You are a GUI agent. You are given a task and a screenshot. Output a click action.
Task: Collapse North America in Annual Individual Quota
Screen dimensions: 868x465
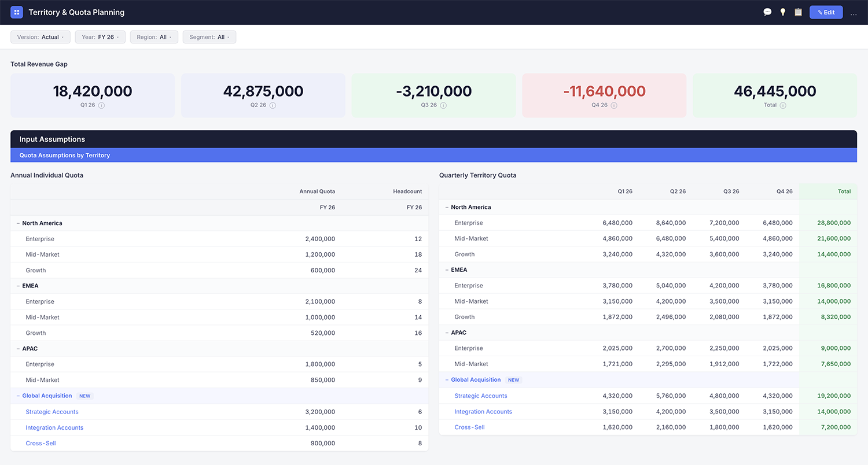tap(18, 223)
